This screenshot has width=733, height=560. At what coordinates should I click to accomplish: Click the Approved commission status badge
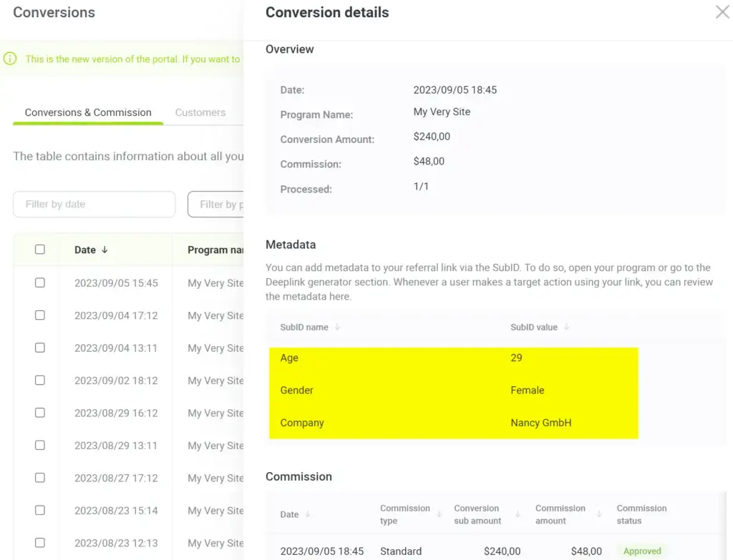click(642, 551)
